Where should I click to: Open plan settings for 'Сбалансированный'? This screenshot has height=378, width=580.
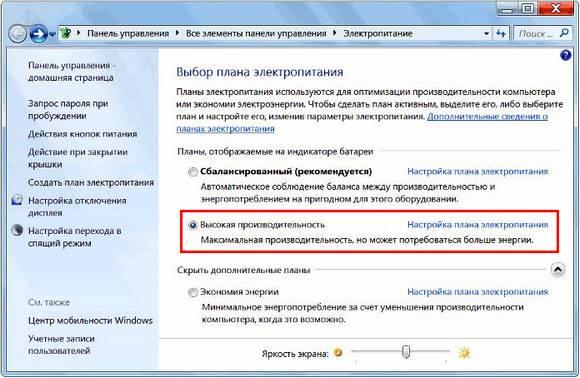(x=478, y=172)
